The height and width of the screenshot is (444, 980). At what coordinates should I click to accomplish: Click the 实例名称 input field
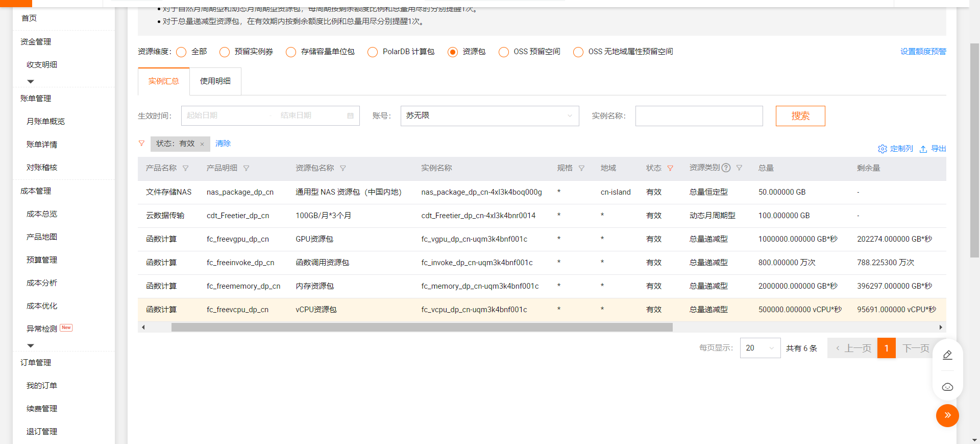point(699,116)
